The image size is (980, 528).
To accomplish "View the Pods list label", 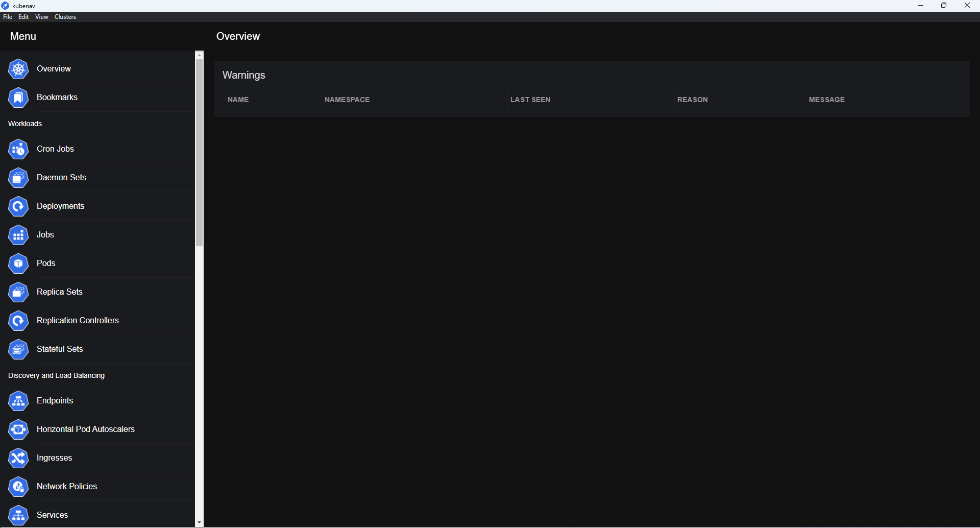I will [x=46, y=263].
